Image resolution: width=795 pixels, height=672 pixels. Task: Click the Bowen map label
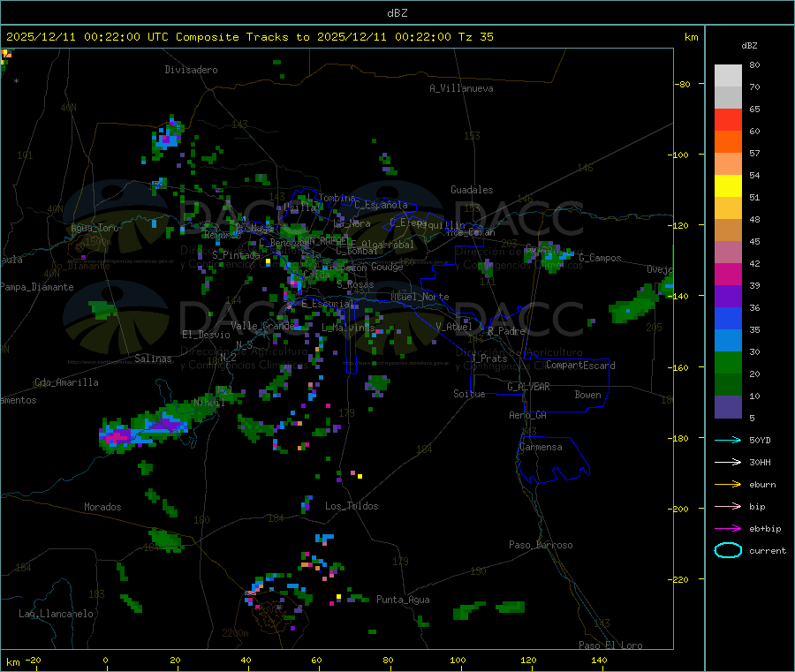coord(588,396)
